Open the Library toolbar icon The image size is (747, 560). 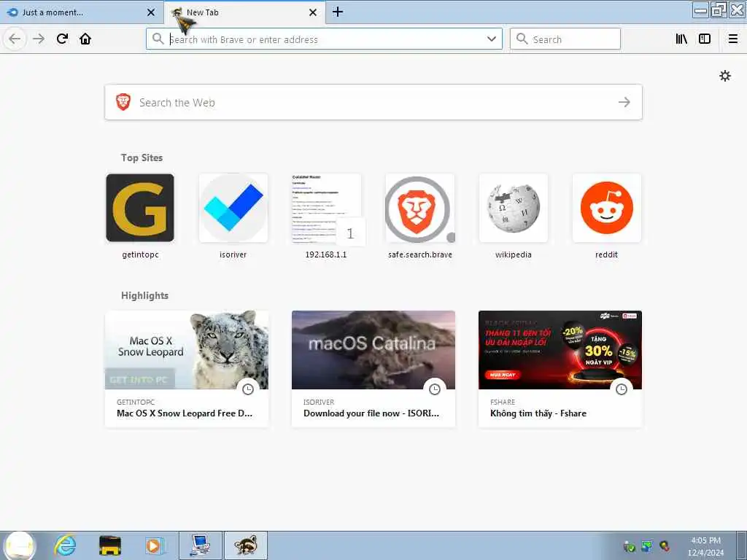[x=681, y=39]
